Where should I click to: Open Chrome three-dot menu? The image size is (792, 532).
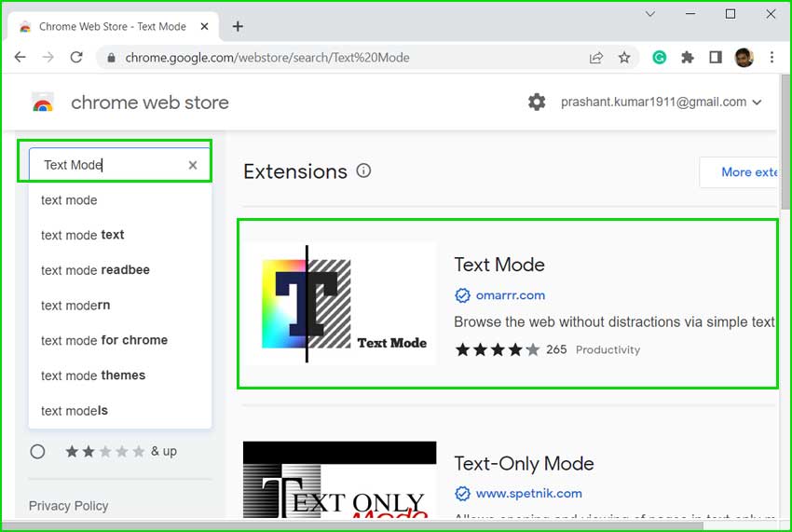[x=772, y=58]
